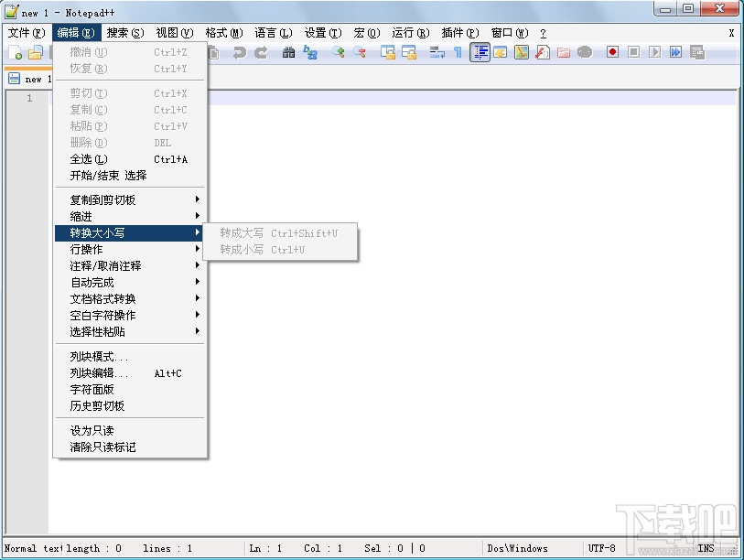Open the 搜索 menu
Image resolution: width=744 pixels, height=560 pixels.
point(124,31)
